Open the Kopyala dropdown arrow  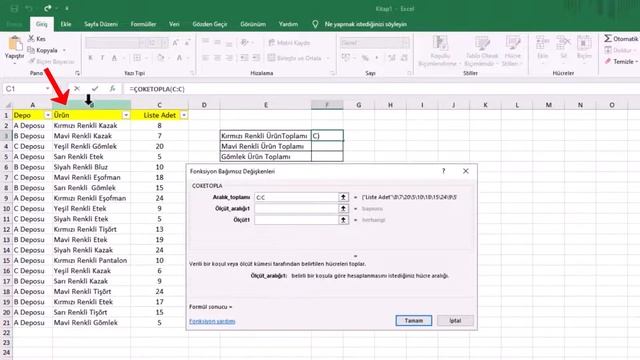(x=64, y=50)
